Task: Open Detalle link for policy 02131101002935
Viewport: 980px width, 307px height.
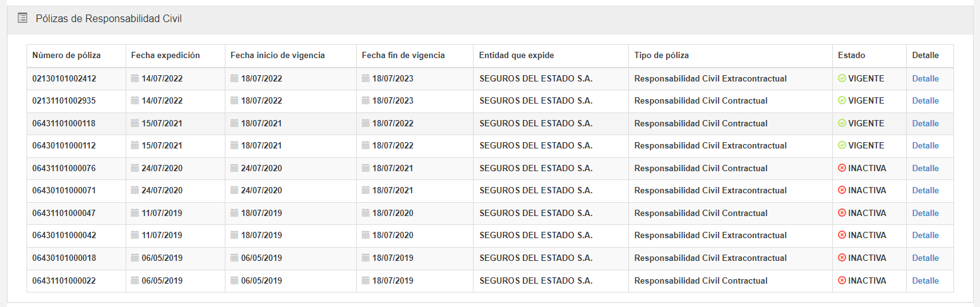Action: [925, 100]
